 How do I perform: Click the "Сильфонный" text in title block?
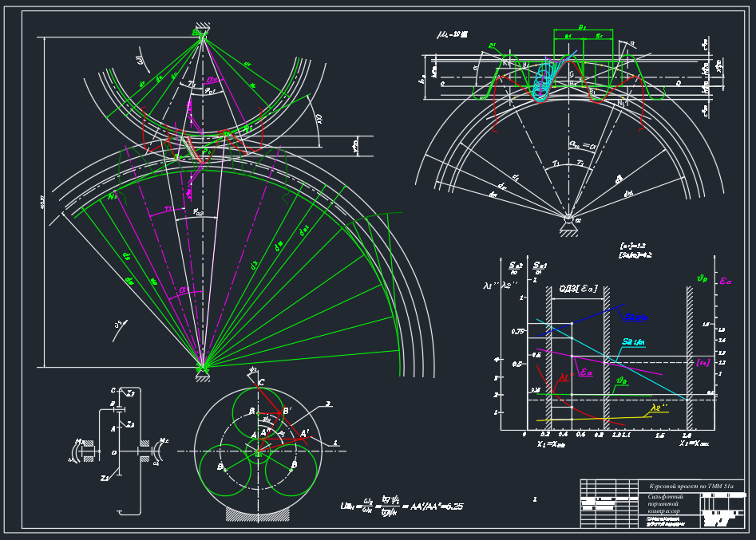click(666, 496)
